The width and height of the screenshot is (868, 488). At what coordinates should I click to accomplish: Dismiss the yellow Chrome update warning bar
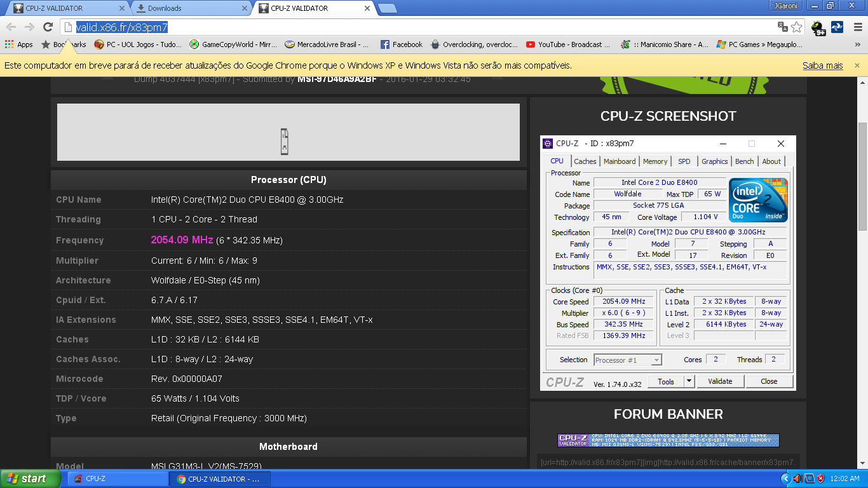pos(857,65)
